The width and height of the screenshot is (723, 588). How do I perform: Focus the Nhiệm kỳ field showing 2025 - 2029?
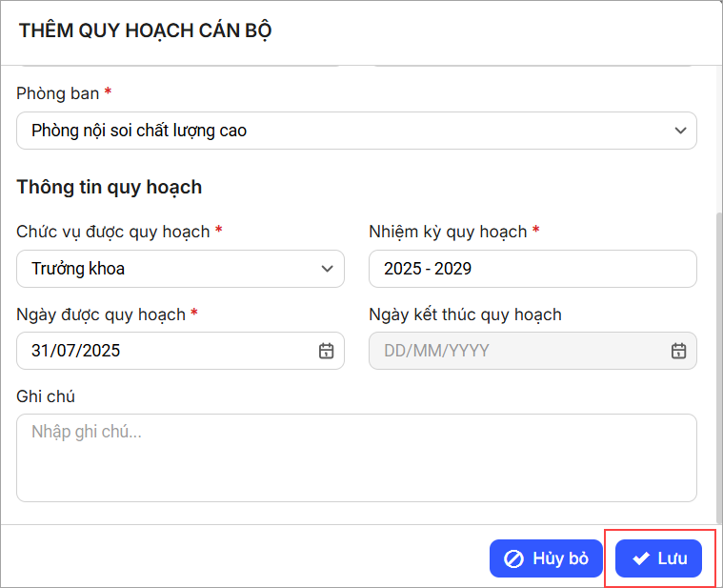532,269
